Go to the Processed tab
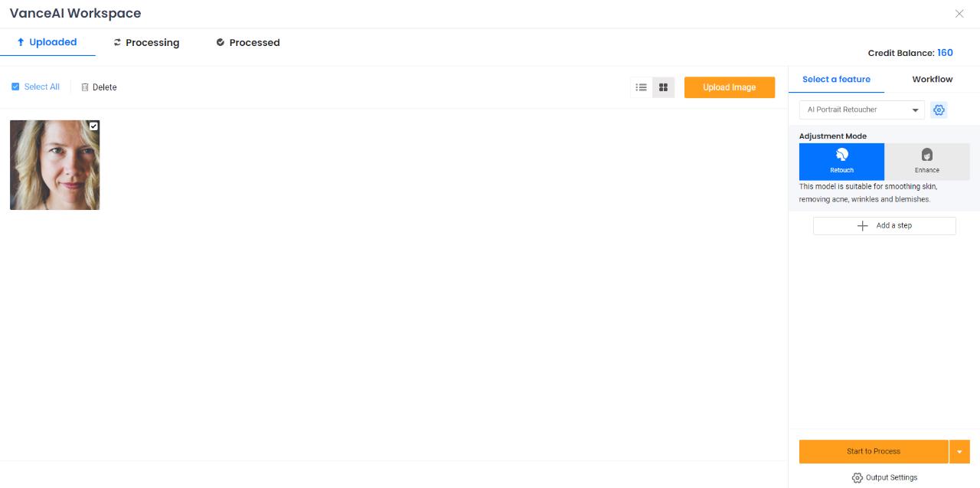The image size is (980, 488). [248, 43]
